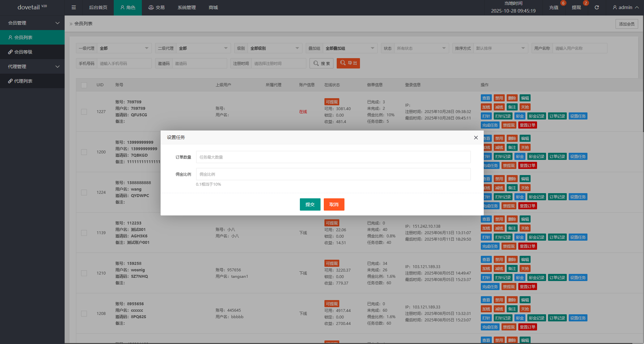The height and width of the screenshot is (344, 644).
Task: Click the 搜索 magnifier button
Action: tap(322, 63)
